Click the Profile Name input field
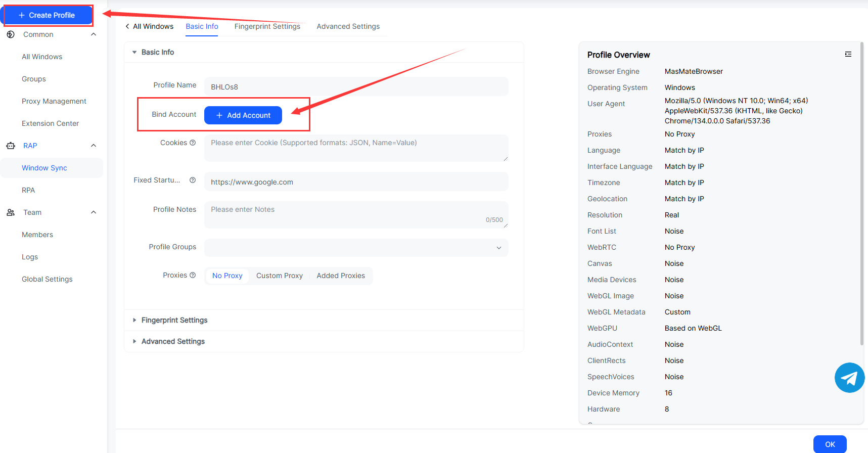Image resolution: width=868 pixels, height=453 pixels. [356, 86]
